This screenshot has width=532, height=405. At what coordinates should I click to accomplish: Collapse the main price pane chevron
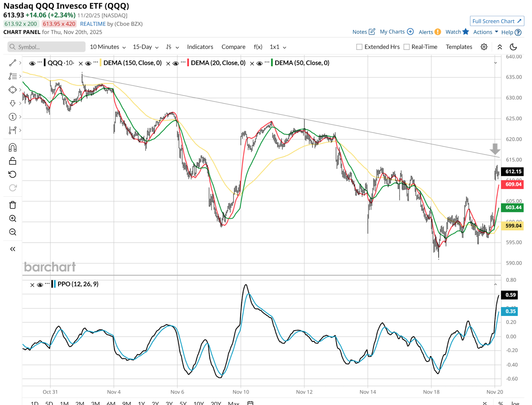point(495,63)
